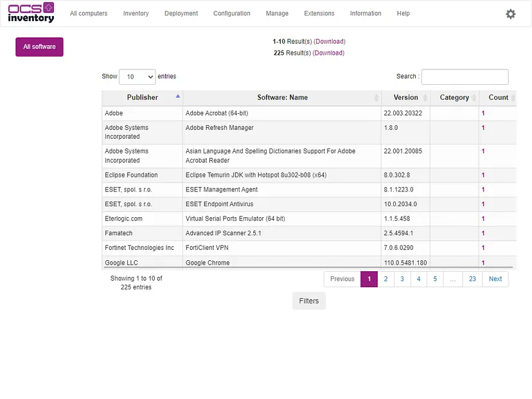Select the Fortinet Technologies Inc cell
This screenshot has height=399, width=532.
(142, 248)
